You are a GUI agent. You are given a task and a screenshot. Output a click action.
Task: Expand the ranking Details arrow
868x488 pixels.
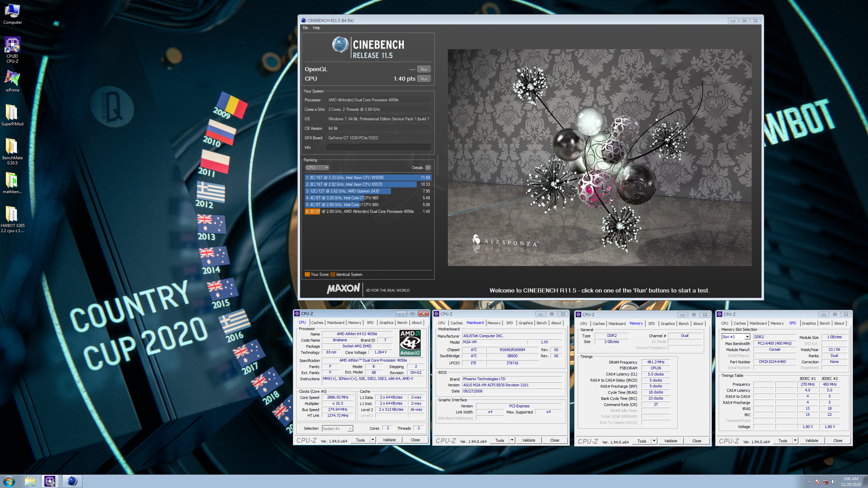click(x=428, y=168)
